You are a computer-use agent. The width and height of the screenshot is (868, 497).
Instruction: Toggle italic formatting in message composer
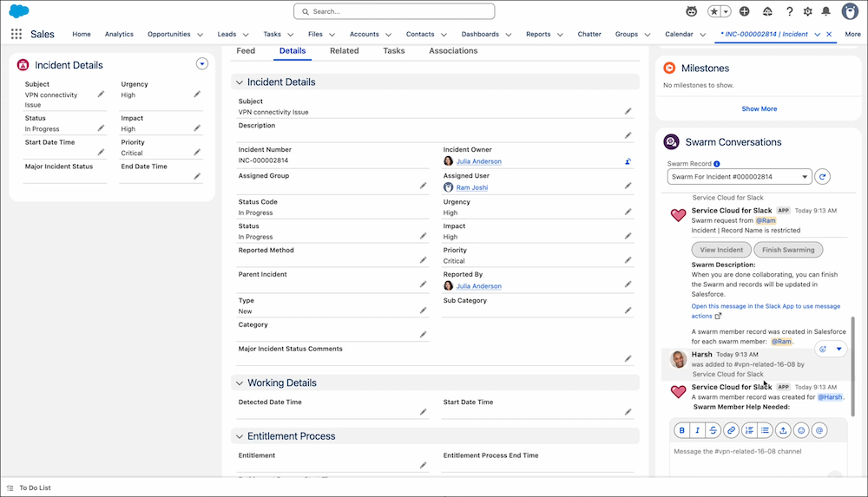coord(698,430)
